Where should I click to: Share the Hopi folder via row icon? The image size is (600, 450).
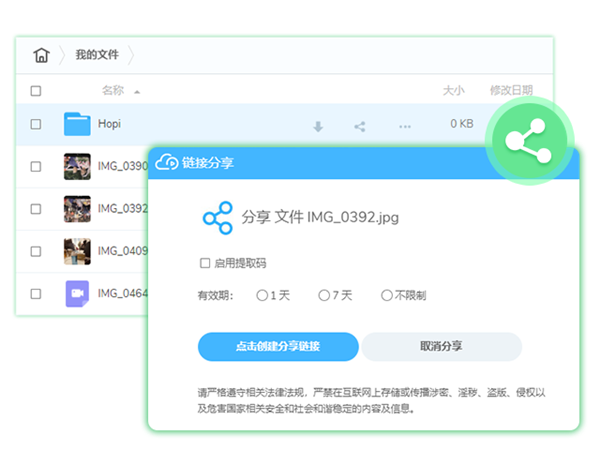360,127
